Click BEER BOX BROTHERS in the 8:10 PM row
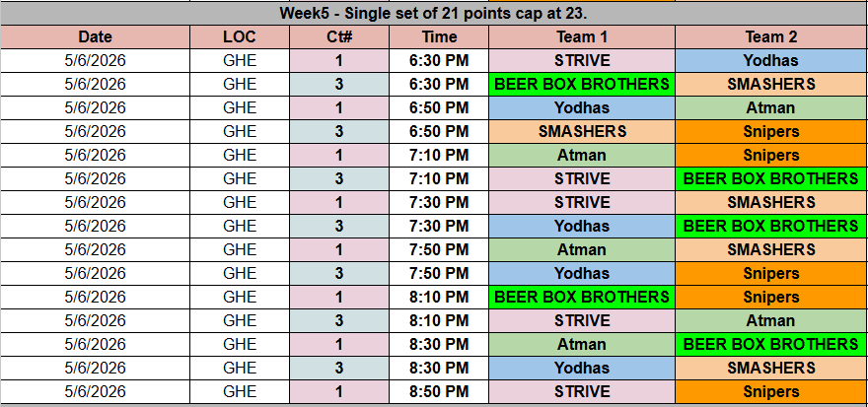Screen dimensions: 868x407 [x=581, y=297]
